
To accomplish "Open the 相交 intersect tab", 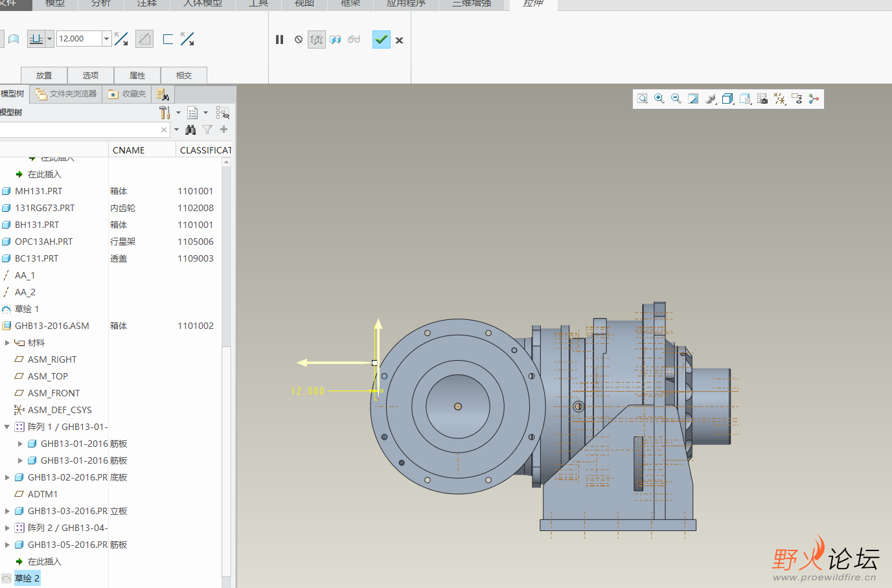I will click(184, 75).
